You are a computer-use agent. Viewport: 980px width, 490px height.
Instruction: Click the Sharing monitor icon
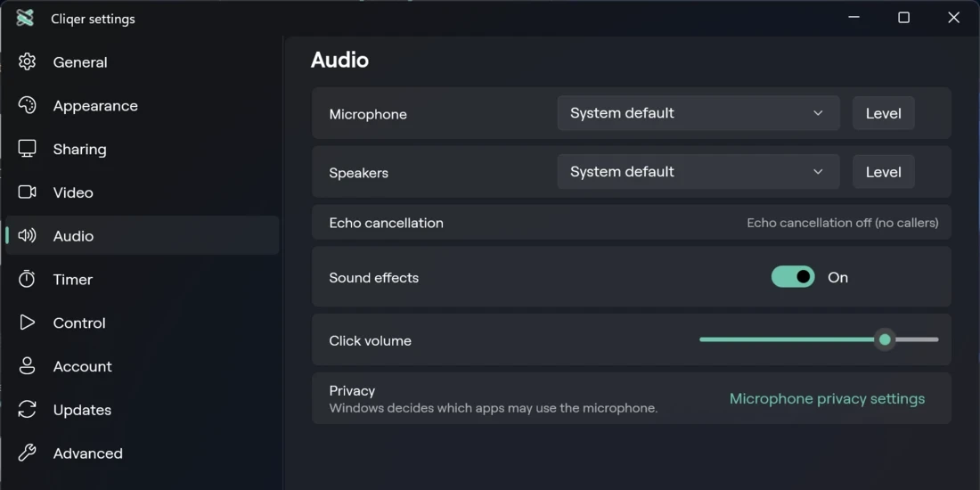pos(27,149)
